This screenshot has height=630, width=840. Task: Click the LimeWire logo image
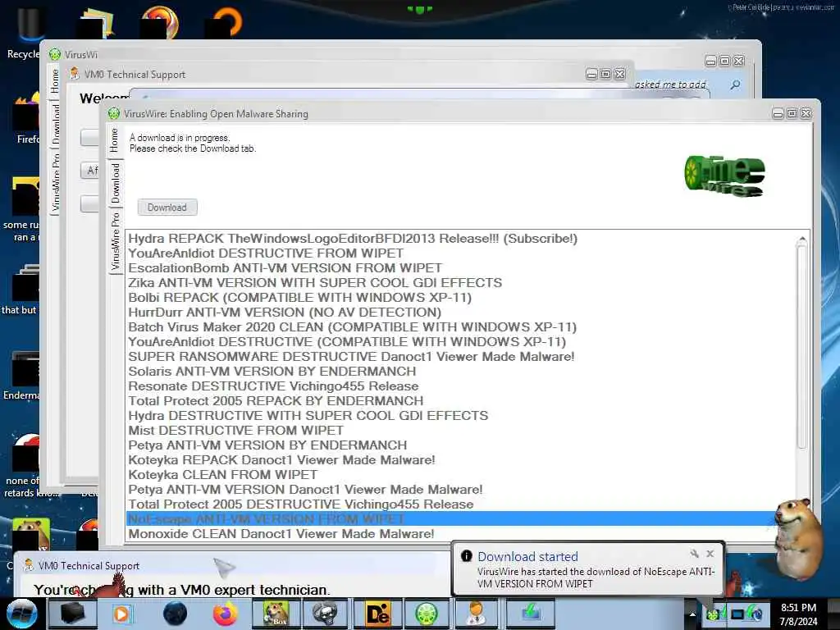724,176
